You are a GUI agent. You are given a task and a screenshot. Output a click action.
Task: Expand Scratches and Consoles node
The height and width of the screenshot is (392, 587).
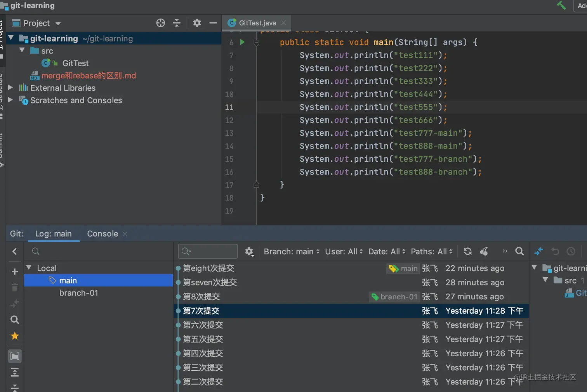(10, 100)
